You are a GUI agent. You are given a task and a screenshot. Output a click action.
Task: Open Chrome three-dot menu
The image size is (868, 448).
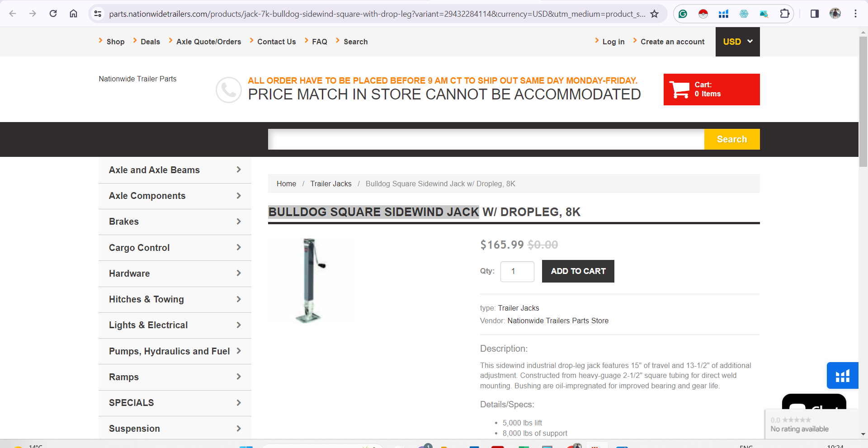pyautogui.click(x=855, y=14)
